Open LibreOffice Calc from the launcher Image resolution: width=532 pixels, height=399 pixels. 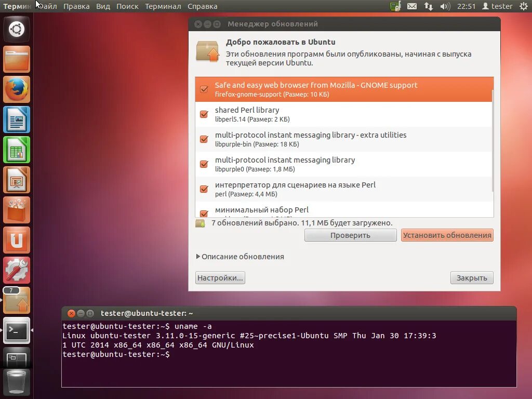[17, 150]
